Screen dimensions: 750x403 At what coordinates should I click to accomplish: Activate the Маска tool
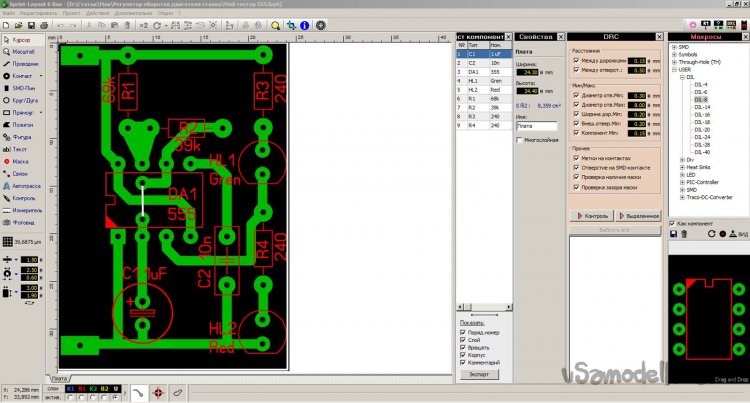tap(20, 161)
